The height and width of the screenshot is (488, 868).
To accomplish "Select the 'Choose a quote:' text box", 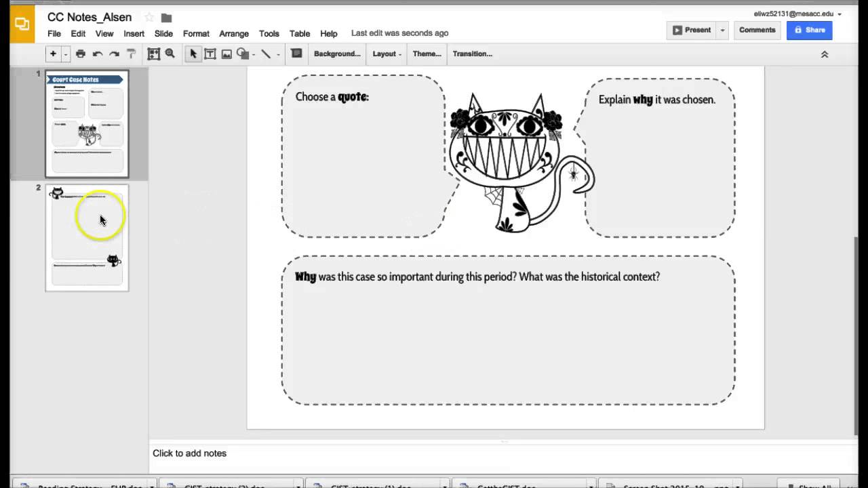I will pyautogui.click(x=363, y=157).
